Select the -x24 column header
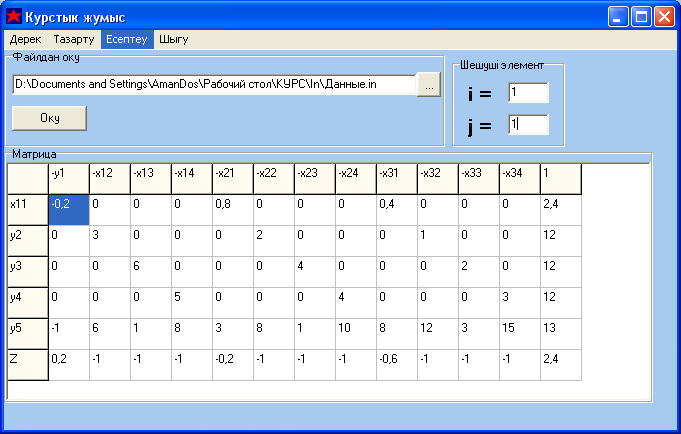Viewport: 681px width, 434px height. tap(356, 179)
